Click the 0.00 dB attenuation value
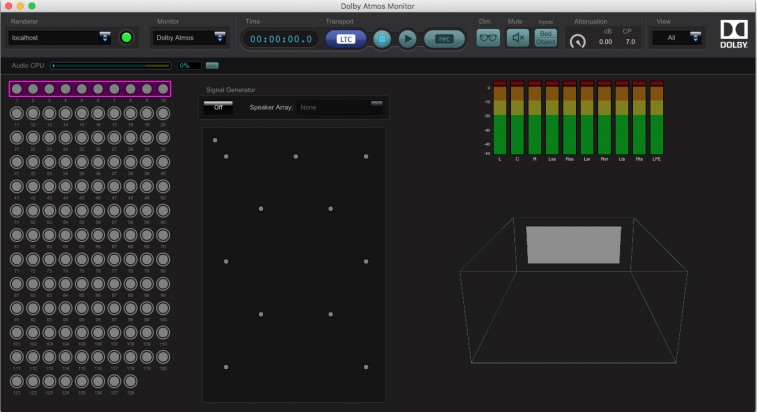Image resolution: width=757 pixels, height=412 pixels. coord(605,42)
